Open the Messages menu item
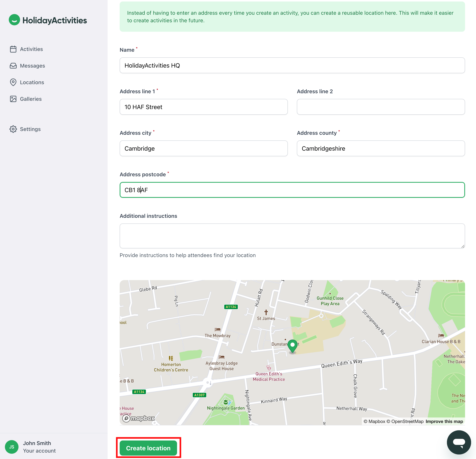 (32, 66)
